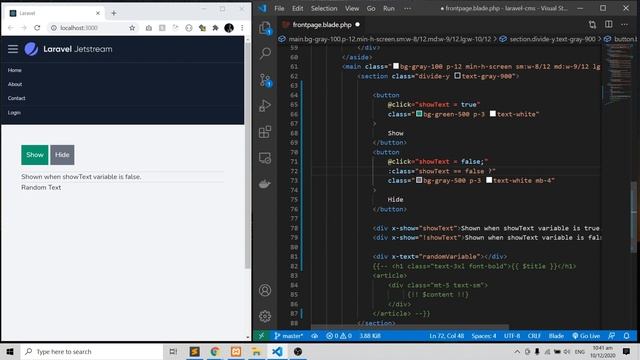Go back in the browser
Screen dimensions: 640x360
[11, 28]
